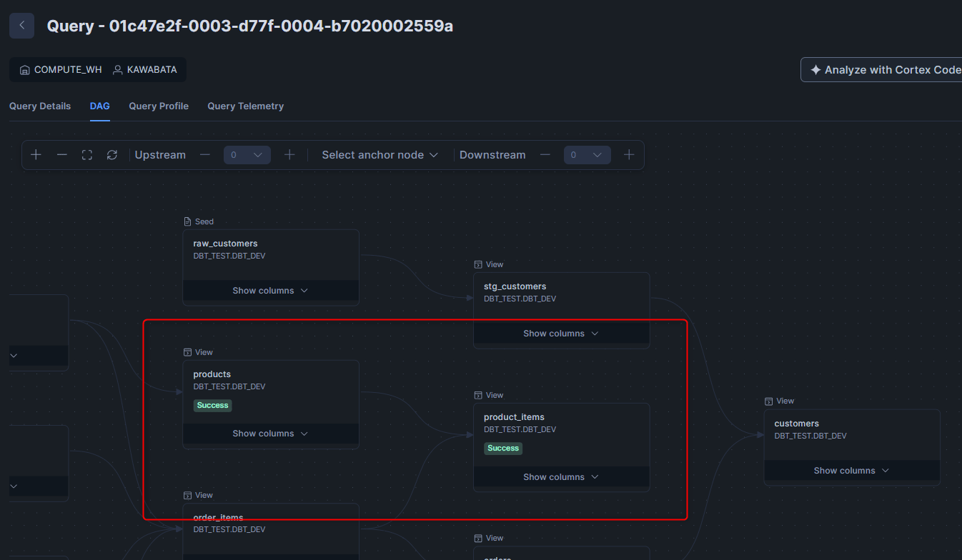The height and width of the screenshot is (560, 962).
Task: Switch to the Query Details tab
Action: [40, 106]
